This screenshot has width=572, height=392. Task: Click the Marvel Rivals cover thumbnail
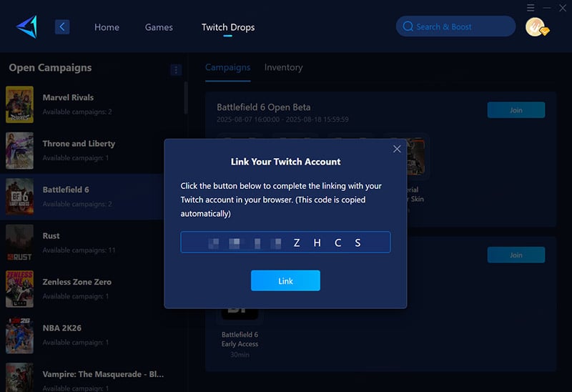(x=20, y=104)
